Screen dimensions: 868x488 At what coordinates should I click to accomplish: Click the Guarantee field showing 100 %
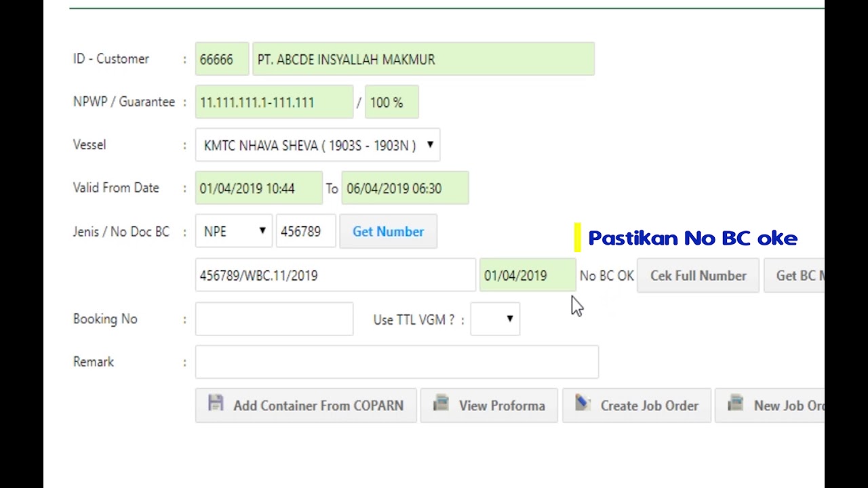tap(391, 102)
